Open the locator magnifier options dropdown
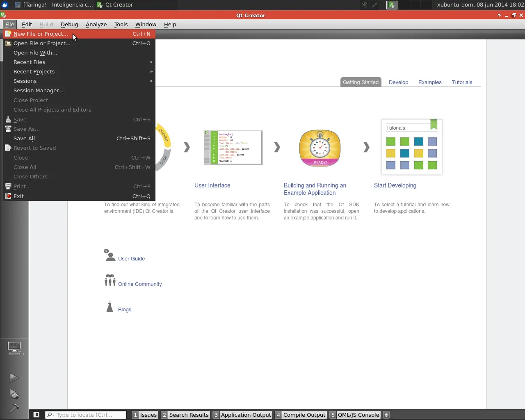Image resolution: width=525 pixels, height=420 pixels. point(51,415)
